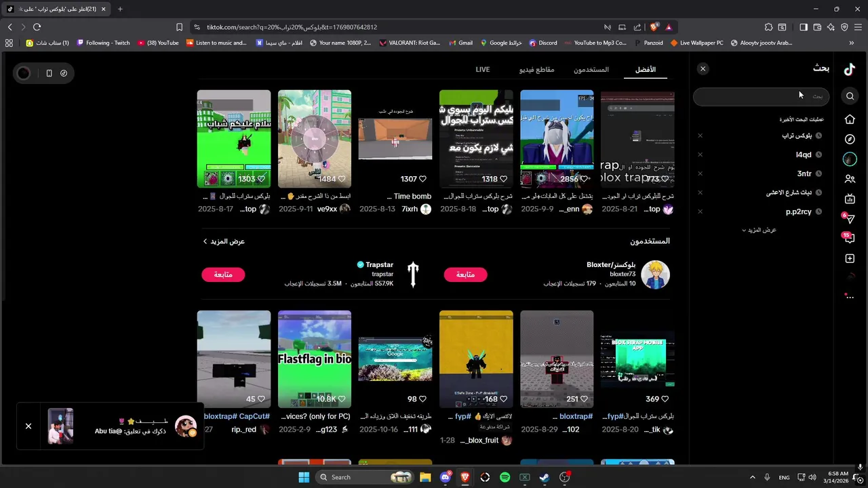Image resolution: width=868 pixels, height=488 pixels.
Task: Open Spotify from the taskbar
Action: coord(505,477)
